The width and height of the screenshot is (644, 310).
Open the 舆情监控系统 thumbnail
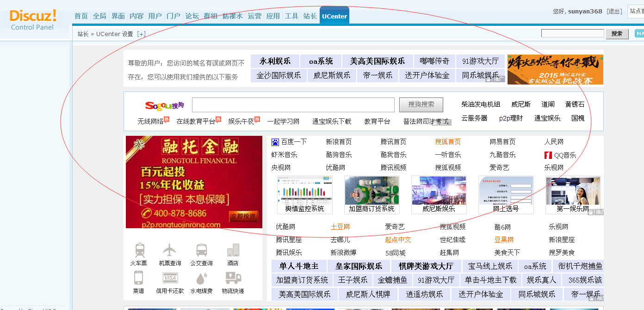click(304, 195)
